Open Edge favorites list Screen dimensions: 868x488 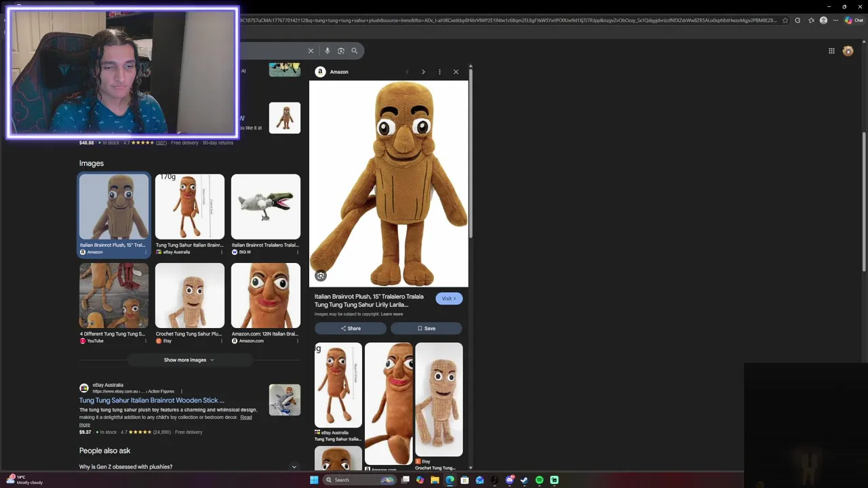pyautogui.click(x=811, y=20)
